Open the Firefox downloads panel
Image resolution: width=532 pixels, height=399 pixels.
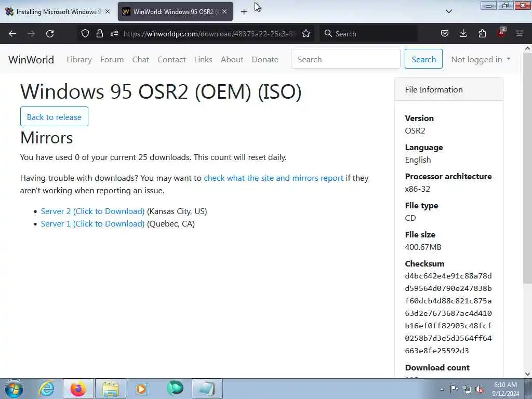(x=463, y=33)
